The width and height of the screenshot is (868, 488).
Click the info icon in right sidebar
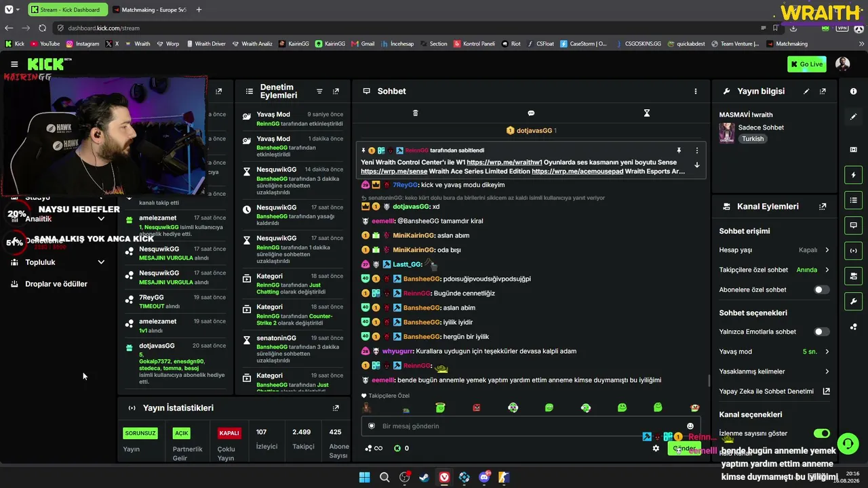click(853, 91)
